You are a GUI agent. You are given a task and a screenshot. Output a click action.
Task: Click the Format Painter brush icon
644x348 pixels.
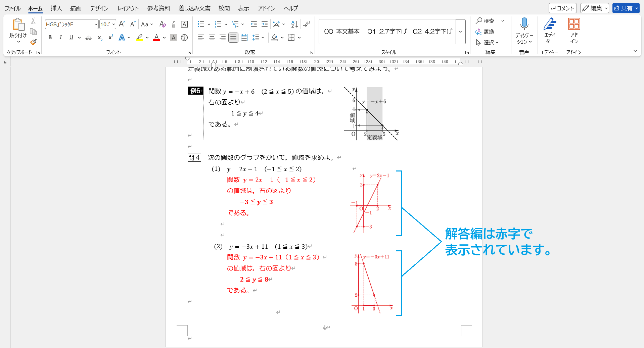(x=33, y=42)
